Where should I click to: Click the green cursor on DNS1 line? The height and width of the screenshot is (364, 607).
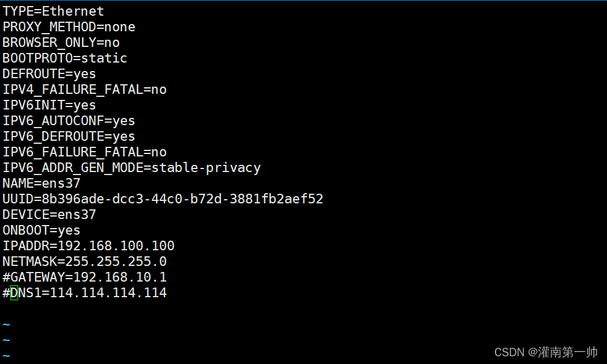(14, 293)
